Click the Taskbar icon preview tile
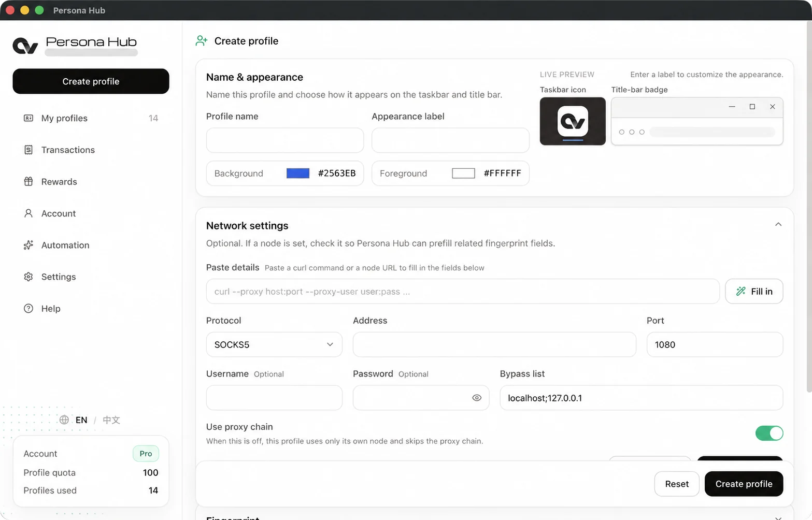 (573, 121)
